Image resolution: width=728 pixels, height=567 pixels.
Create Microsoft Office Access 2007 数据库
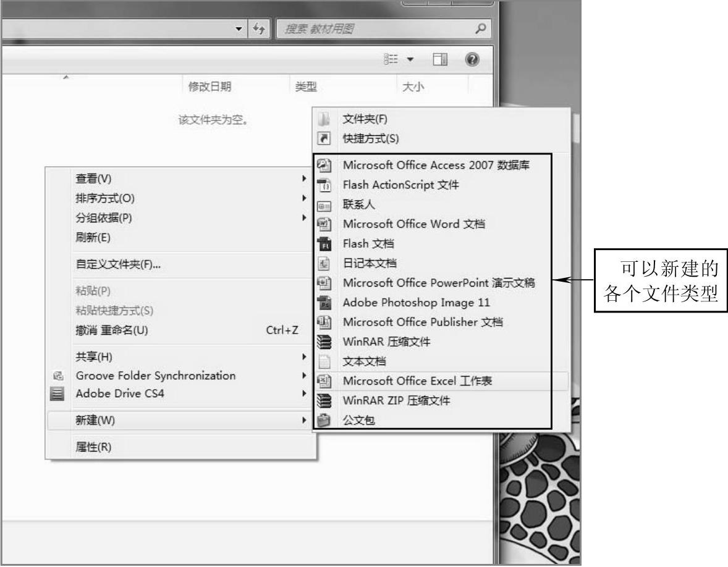point(441,165)
